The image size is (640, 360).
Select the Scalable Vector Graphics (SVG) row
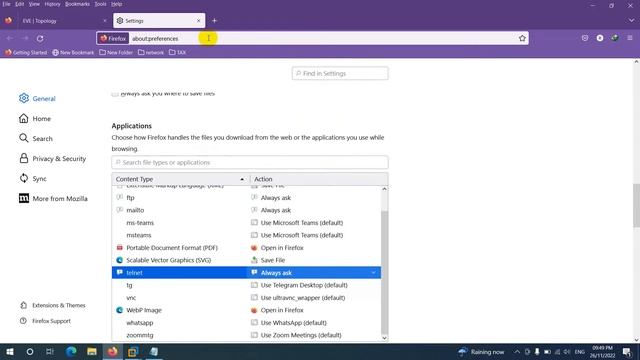[x=246, y=260]
